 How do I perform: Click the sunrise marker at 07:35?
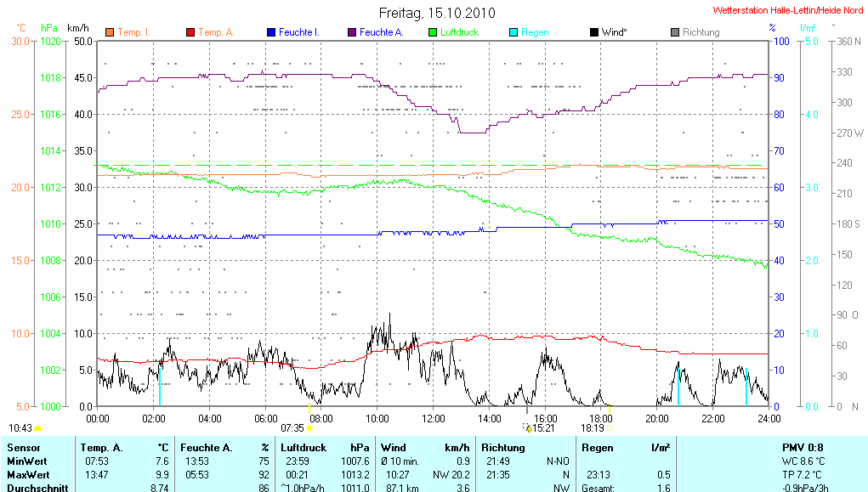(309, 427)
